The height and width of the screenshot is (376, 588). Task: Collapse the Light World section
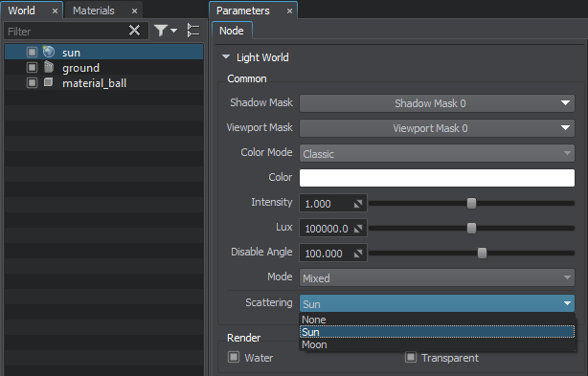226,56
